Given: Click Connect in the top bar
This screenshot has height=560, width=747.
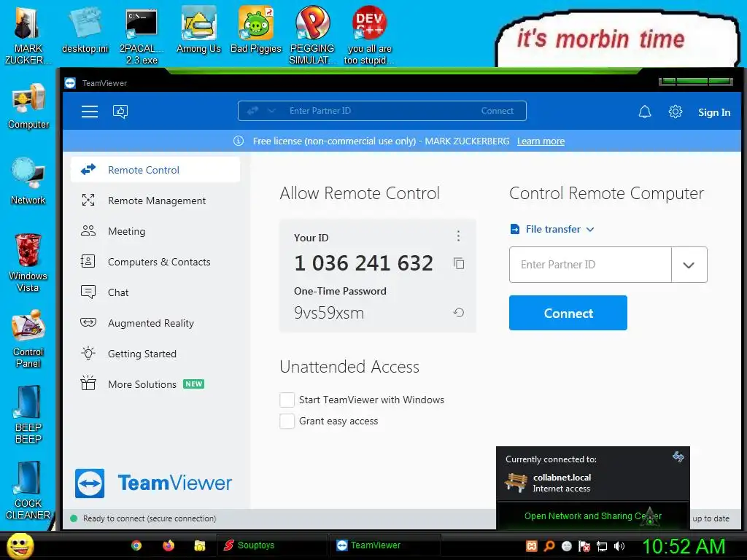Looking at the screenshot, I should (497, 111).
